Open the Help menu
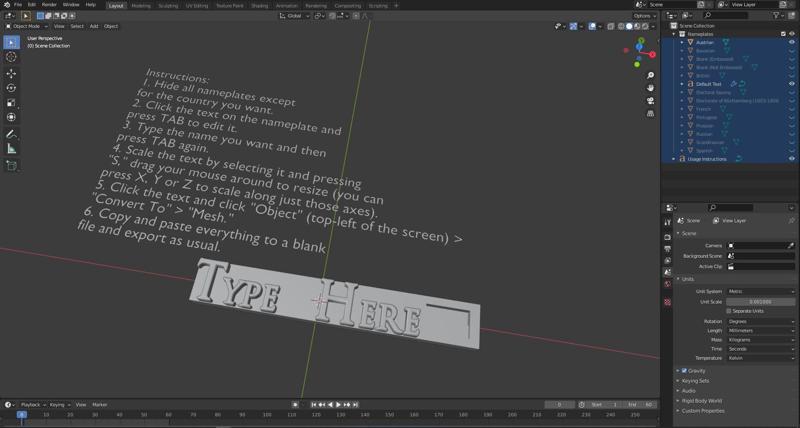 (x=90, y=5)
